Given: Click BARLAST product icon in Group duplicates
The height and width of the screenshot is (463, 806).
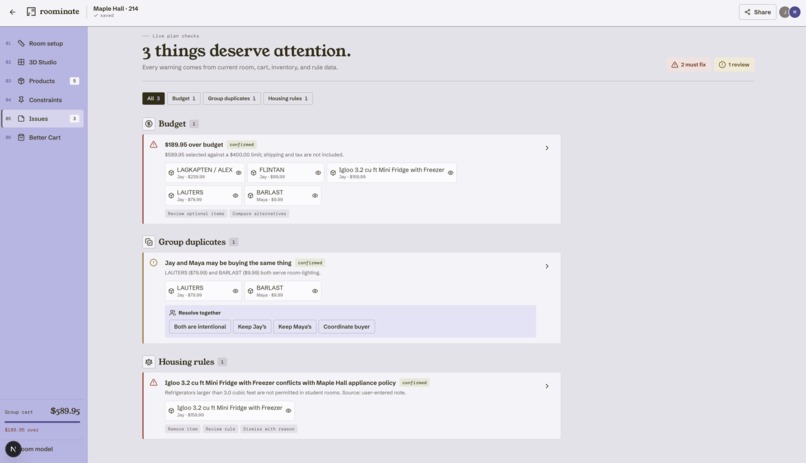Looking at the screenshot, I should point(250,291).
